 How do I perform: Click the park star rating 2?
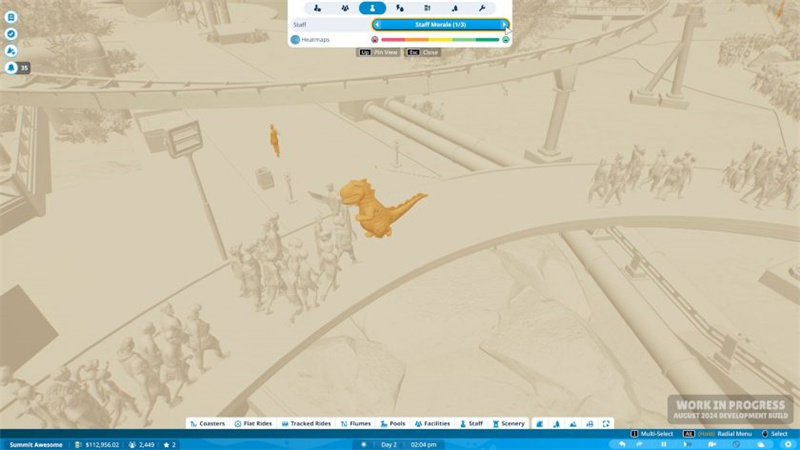coord(169,445)
